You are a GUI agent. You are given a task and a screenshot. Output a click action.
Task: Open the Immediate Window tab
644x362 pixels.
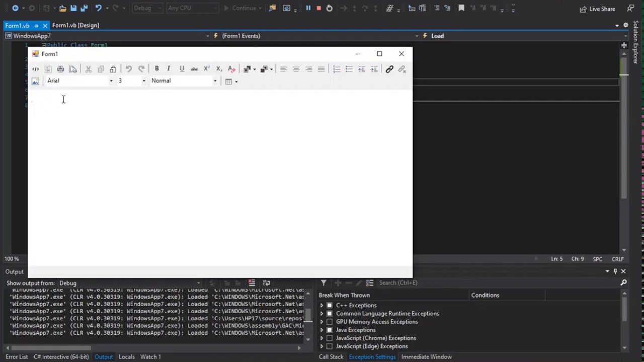(426, 356)
